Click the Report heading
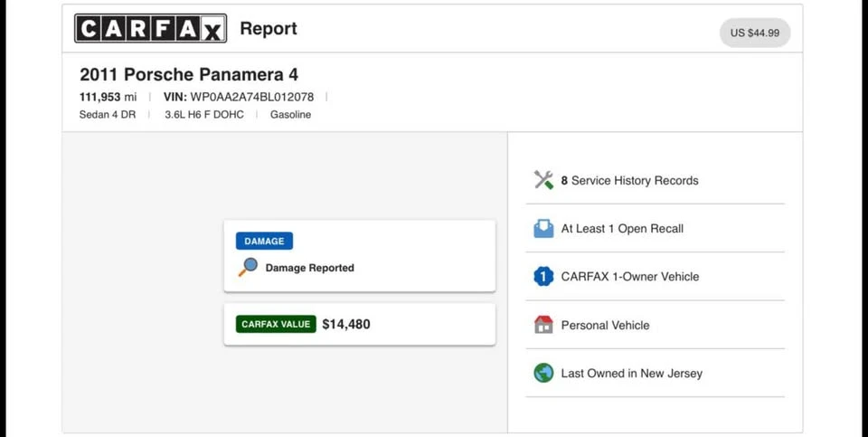 point(269,28)
